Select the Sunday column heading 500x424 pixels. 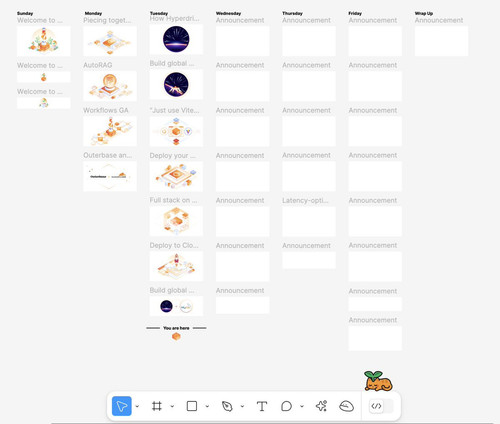pos(25,13)
